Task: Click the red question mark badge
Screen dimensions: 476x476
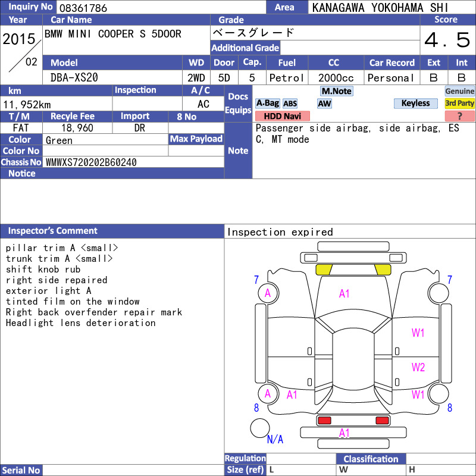Action: point(459,116)
